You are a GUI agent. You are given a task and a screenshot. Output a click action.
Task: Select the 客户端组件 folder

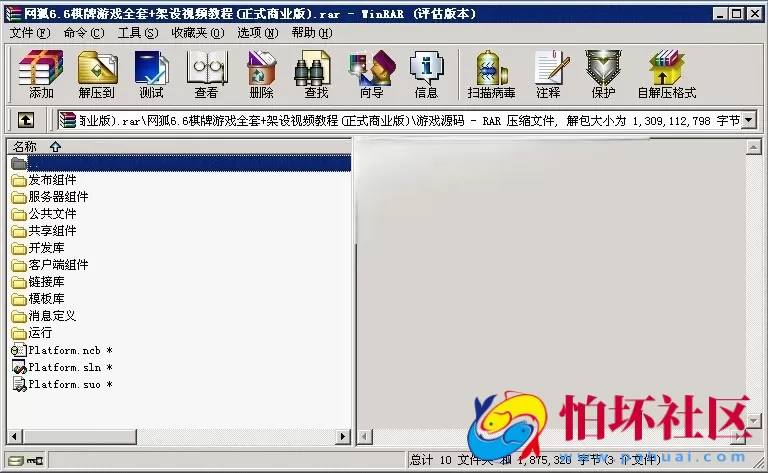58,265
